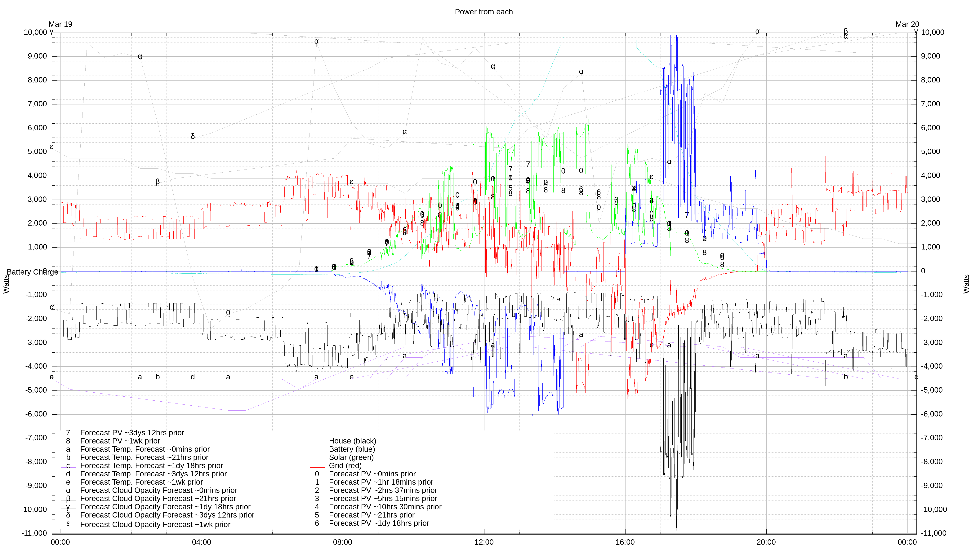Click the right '-6,000' axis value
980x551 pixels.
932,414
